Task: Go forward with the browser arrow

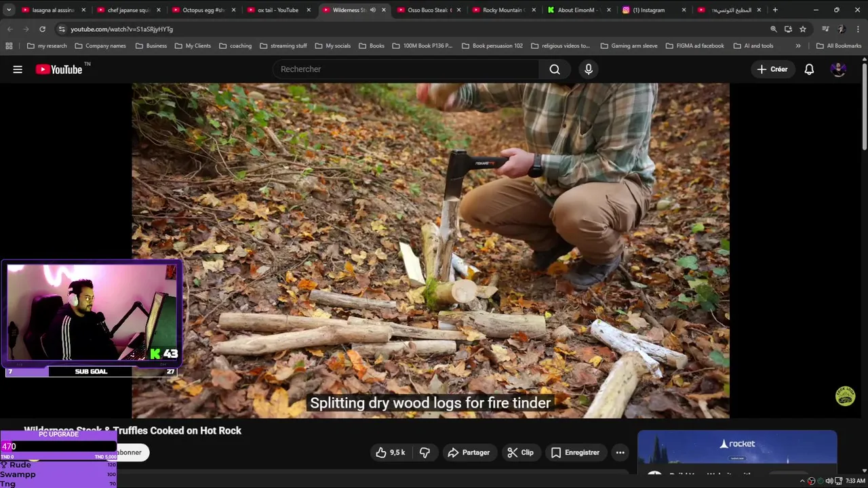Action: [26, 29]
